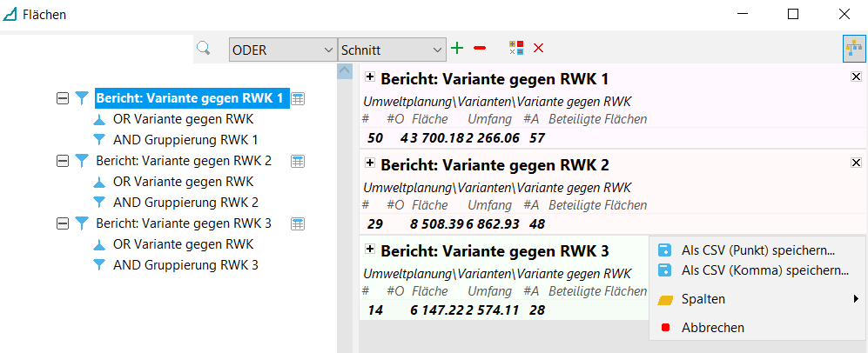Click the red X delete icon in toolbar
Screen dimensions: 868x353
coord(539,49)
